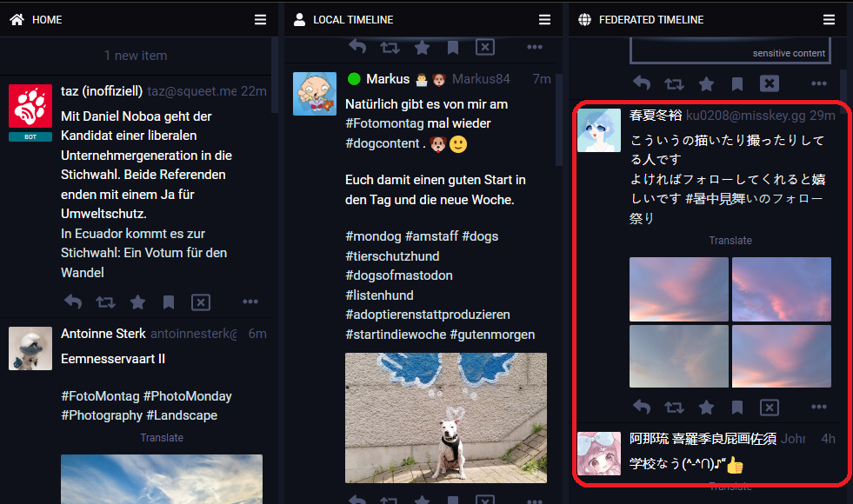The width and height of the screenshot is (853, 504).
Task: Open Federated Timeline column settings menu
Action: point(830,19)
